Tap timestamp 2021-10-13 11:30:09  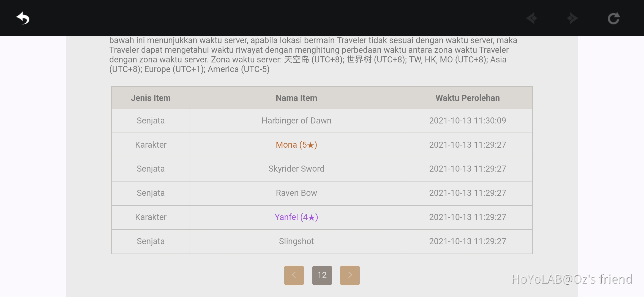pyautogui.click(x=468, y=120)
